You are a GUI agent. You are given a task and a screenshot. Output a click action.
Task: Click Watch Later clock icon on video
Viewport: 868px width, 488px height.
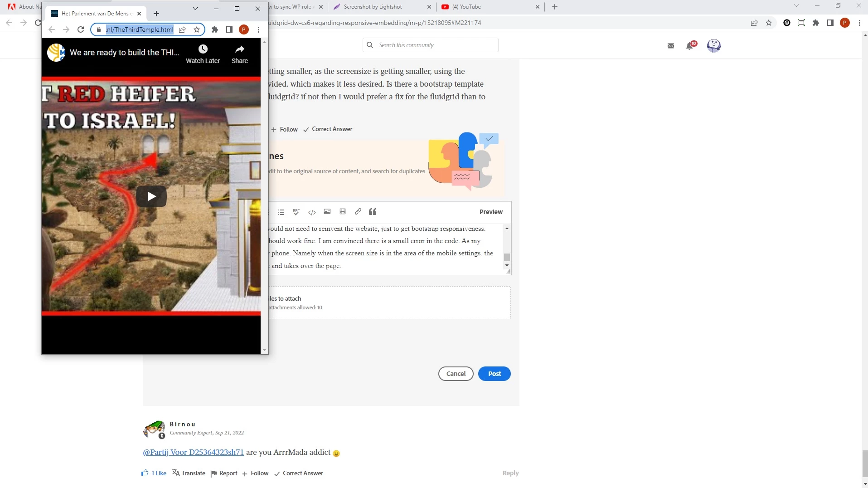coord(203,49)
